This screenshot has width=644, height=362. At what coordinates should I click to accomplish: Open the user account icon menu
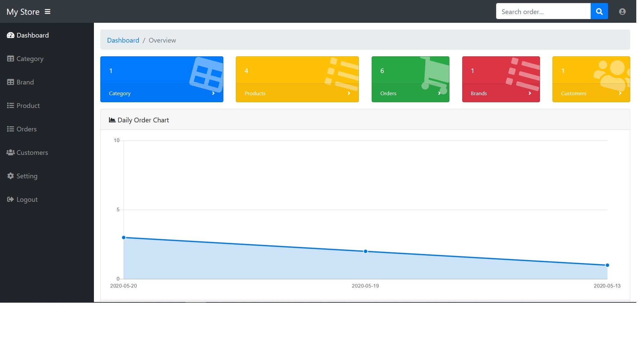622,12
